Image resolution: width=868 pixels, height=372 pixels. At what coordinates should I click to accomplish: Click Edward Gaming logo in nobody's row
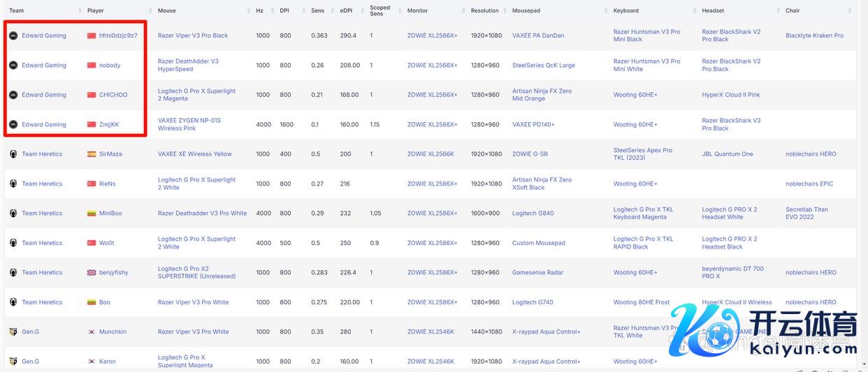pos(13,66)
